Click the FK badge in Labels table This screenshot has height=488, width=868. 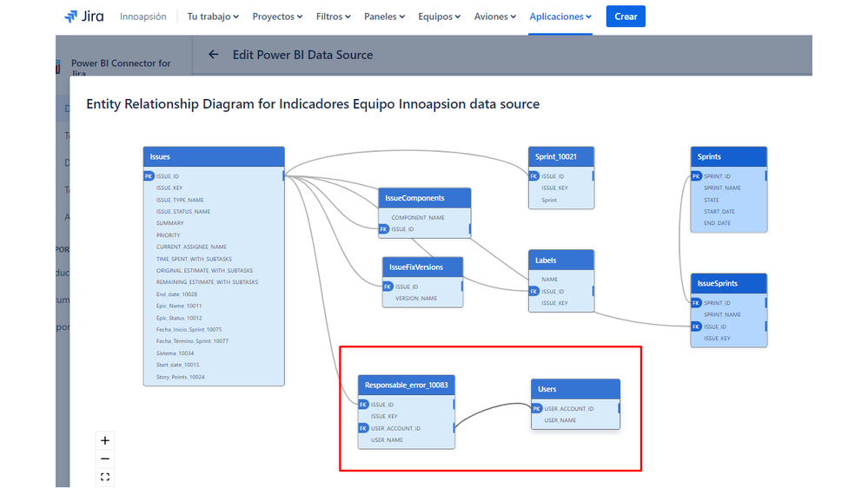point(533,291)
